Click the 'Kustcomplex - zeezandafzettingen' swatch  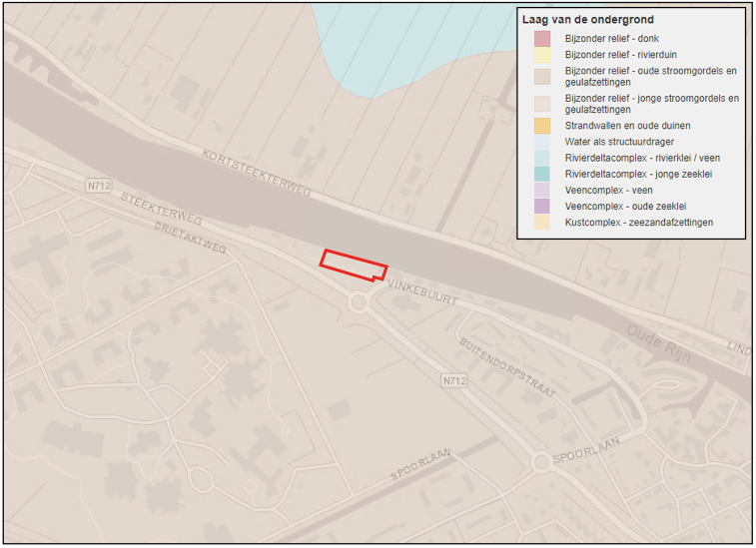(x=542, y=223)
